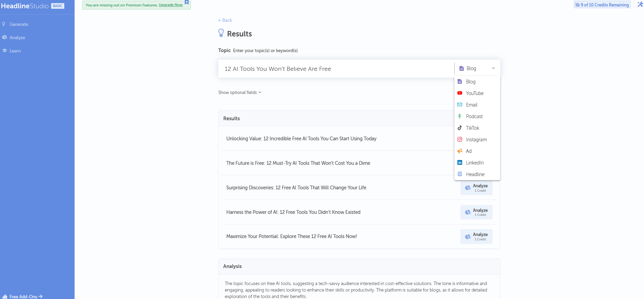
Task: Click the BASIC plan badge
Action: click(58, 6)
